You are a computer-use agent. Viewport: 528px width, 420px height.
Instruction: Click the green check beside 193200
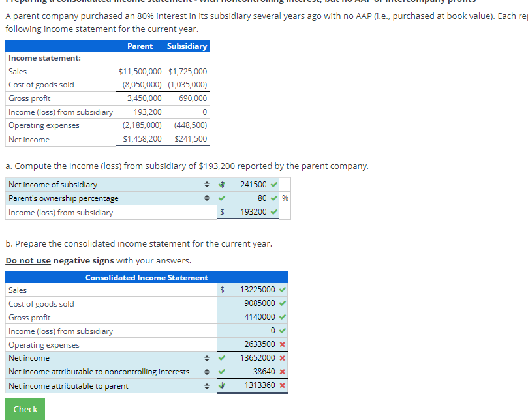274,212
